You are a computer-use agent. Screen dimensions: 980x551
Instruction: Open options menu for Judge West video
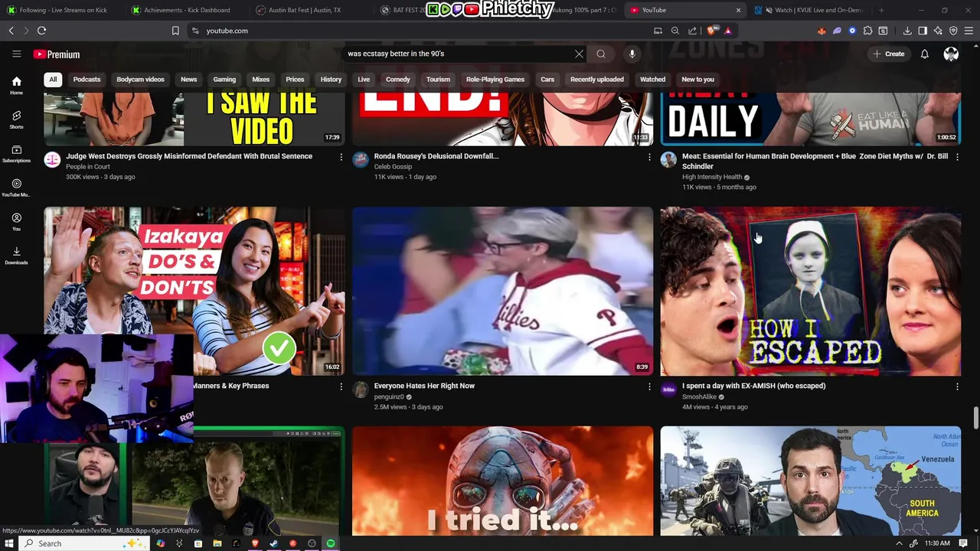tap(341, 157)
